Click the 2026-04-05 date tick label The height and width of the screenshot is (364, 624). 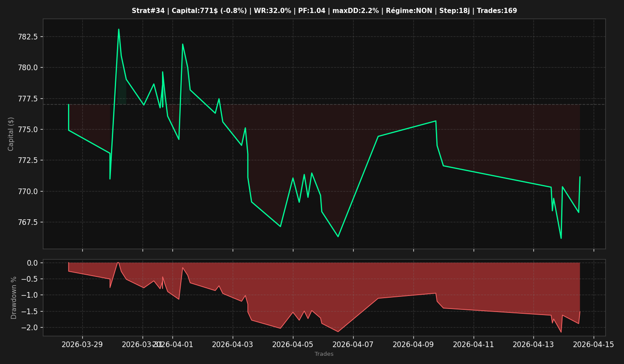tap(293, 344)
